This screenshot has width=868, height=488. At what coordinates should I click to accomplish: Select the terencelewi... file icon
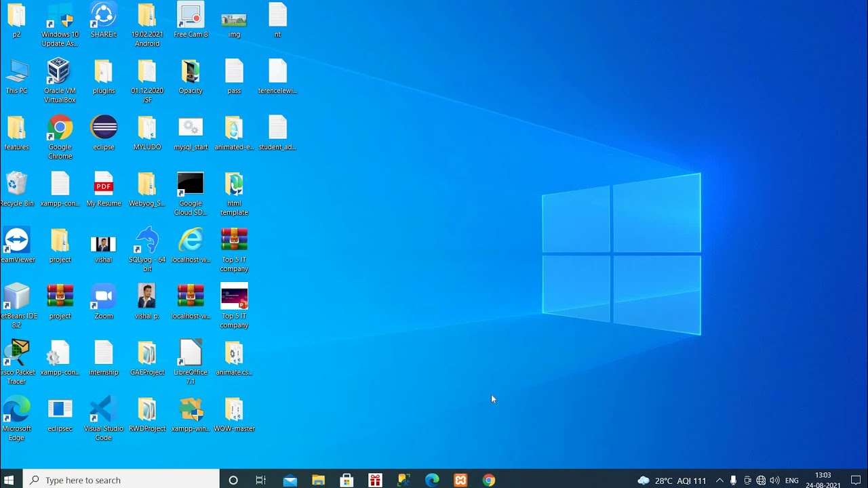pyautogui.click(x=277, y=72)
